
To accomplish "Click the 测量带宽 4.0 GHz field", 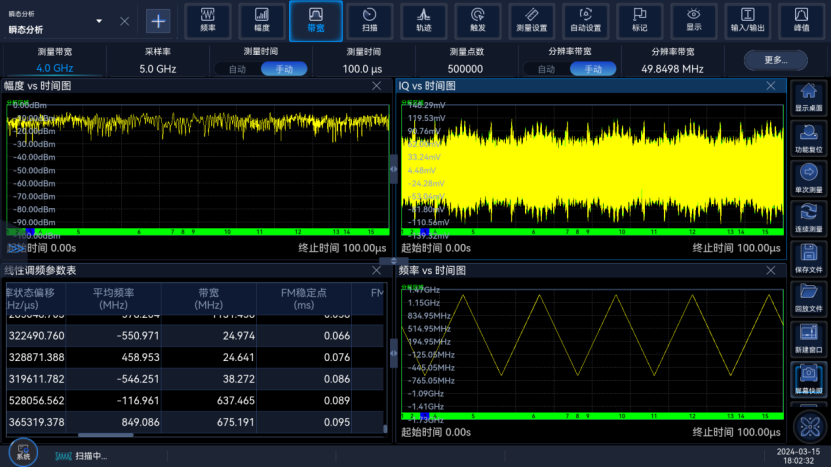I will [55, 69].
